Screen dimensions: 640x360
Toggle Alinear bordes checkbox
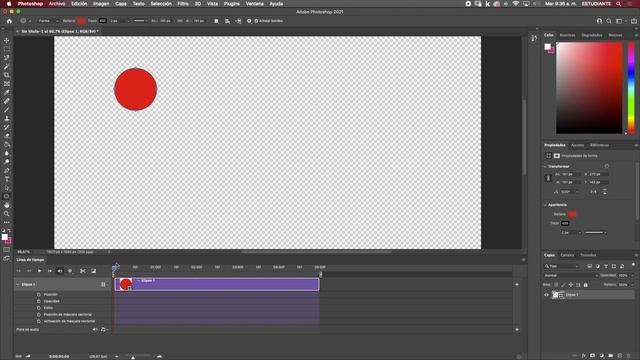point(256,21)
